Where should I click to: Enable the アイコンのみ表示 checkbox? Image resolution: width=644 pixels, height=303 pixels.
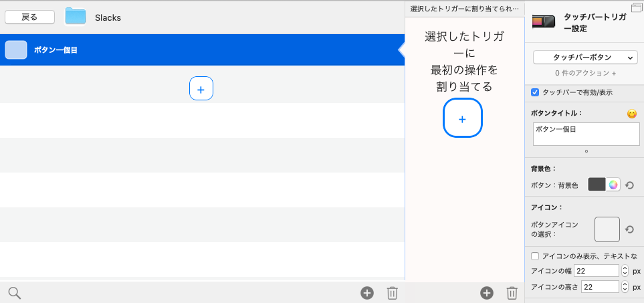click(x=535, y=256)
